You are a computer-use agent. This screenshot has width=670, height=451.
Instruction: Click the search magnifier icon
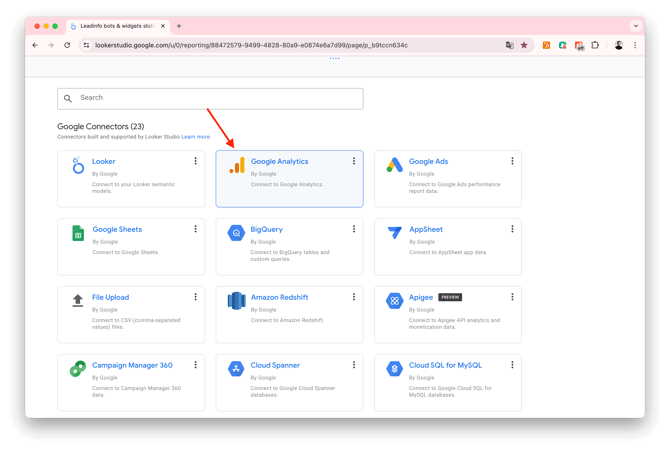click(68, 98)
